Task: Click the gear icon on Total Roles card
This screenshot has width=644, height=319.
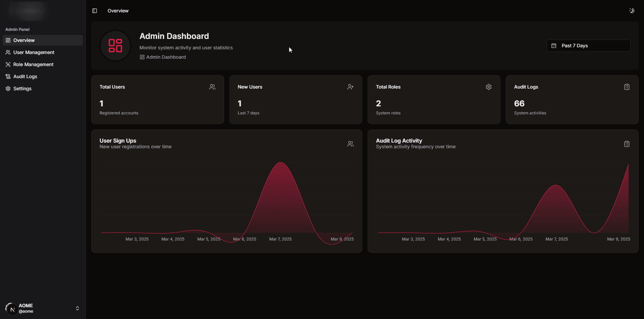Action: click(488, 87)
